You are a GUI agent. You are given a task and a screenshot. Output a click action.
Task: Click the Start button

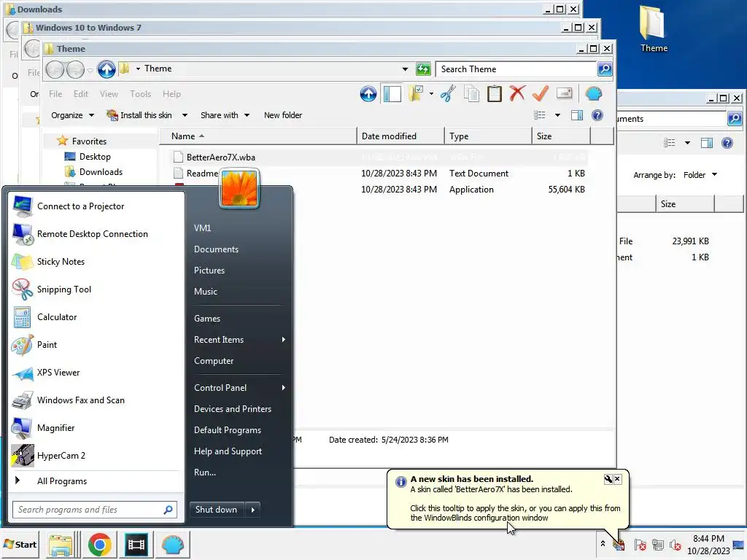[20, 545]
